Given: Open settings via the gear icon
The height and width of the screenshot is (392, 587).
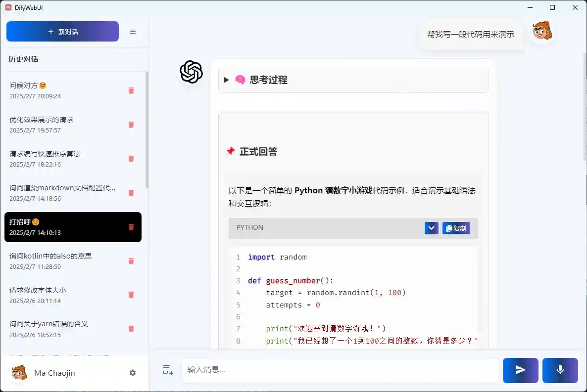Looking at the screenshot, I should (x=133, y=373).
